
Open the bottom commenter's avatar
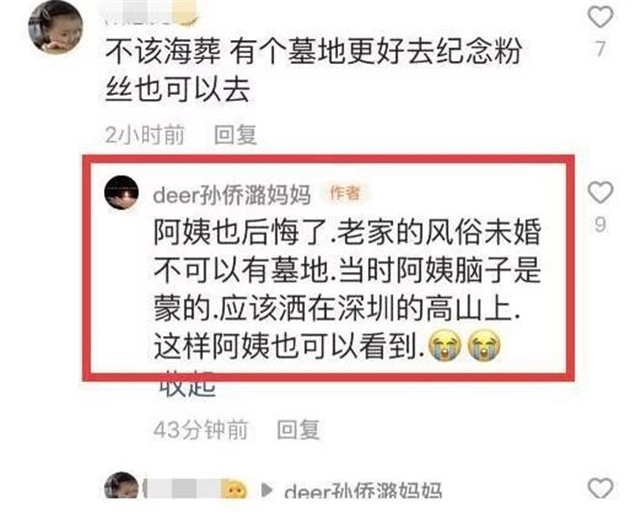tap(121, 485)
